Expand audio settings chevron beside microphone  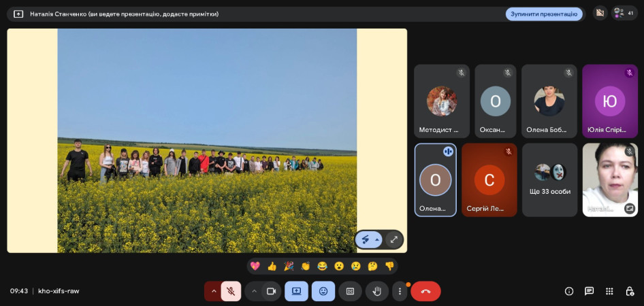tap(214, 291)
